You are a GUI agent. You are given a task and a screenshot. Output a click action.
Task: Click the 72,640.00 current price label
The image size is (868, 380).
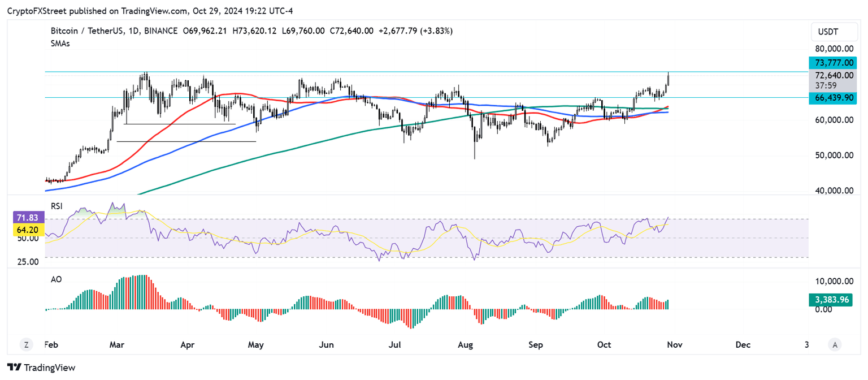[831, 75]
